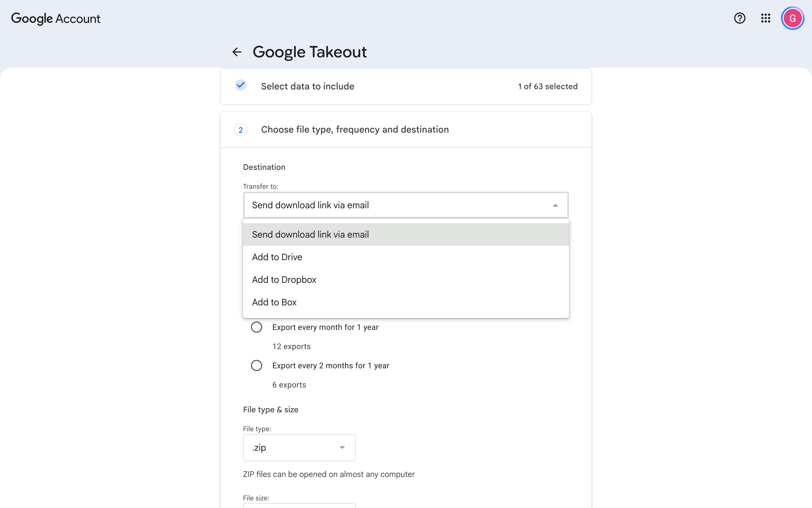The image size is (812, 508).
Task: Expand the 'Select data to include' section
Action: [x=406, y=86]
